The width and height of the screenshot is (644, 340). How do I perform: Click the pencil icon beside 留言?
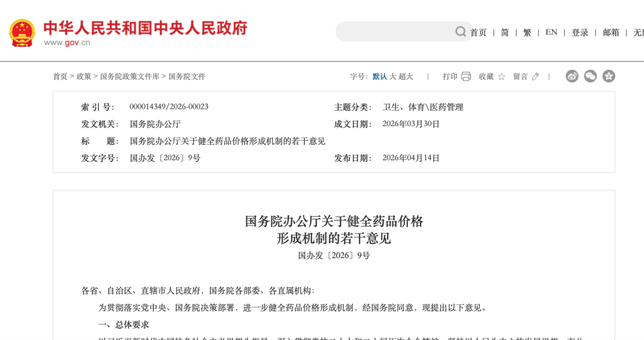point(535,76)
